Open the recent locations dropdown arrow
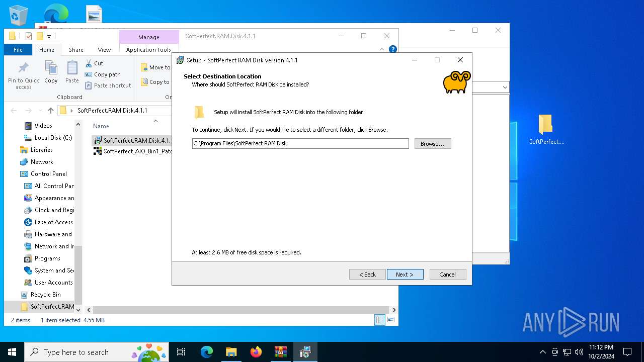 (x=40, y=111)
